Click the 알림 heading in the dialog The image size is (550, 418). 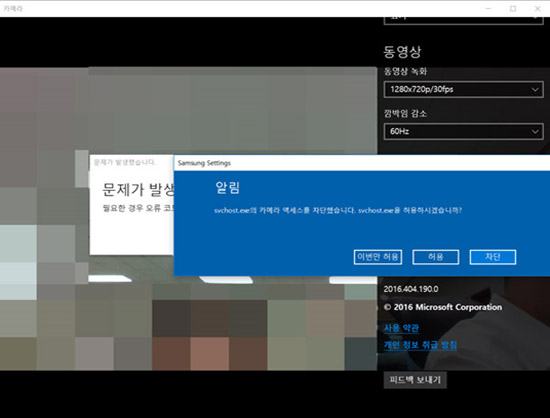pos(227,188)
